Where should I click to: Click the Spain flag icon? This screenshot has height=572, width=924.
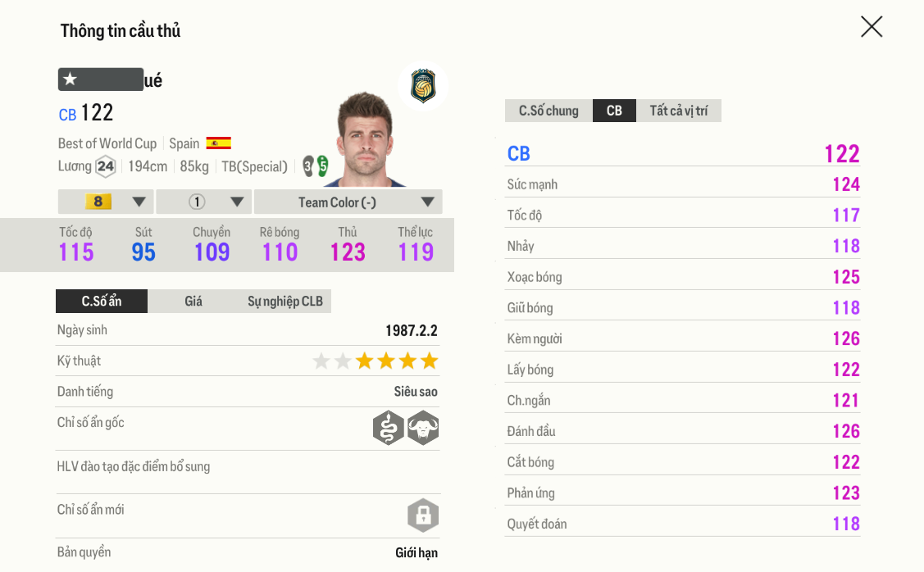[x=218, y=143]
